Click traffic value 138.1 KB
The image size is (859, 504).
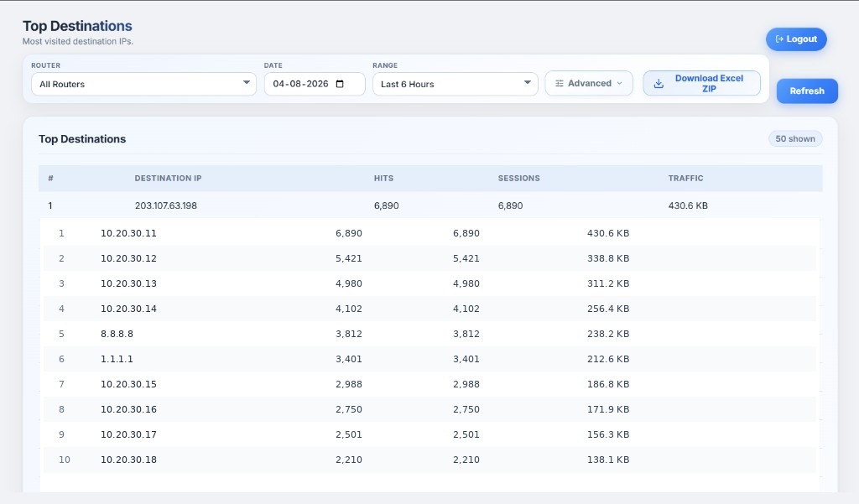[608, 460]
